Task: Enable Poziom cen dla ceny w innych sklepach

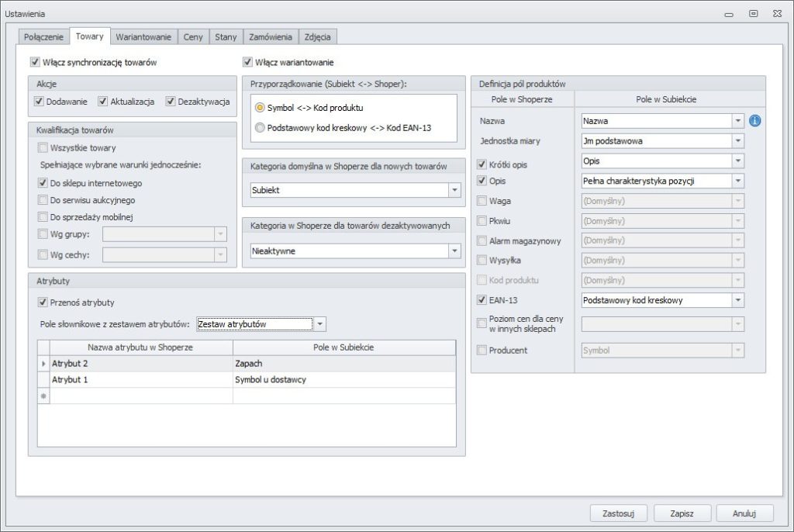Action: point(482,323)
